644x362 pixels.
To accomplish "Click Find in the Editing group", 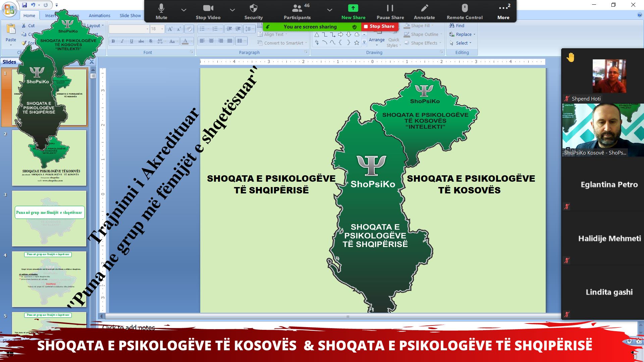I will (x=457, y=25).
